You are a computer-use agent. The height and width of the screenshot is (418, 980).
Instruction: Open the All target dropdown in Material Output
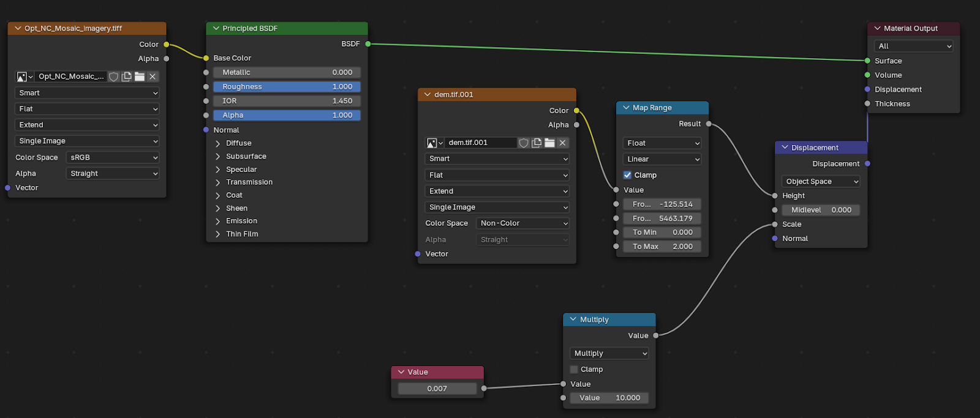[913, 46]
